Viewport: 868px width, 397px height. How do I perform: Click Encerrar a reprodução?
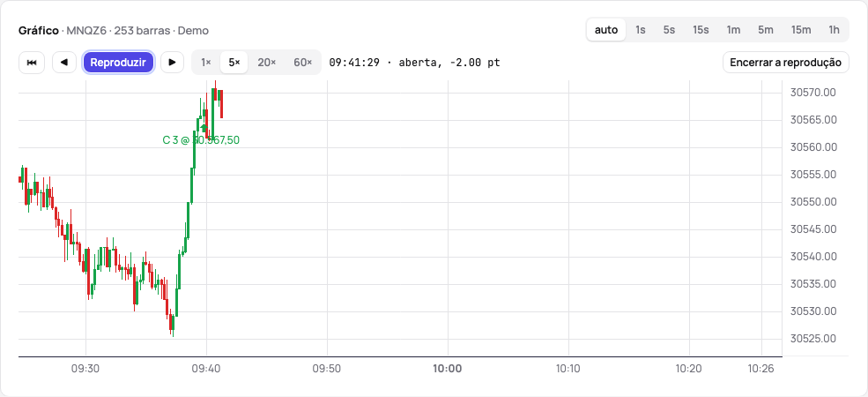785,63
